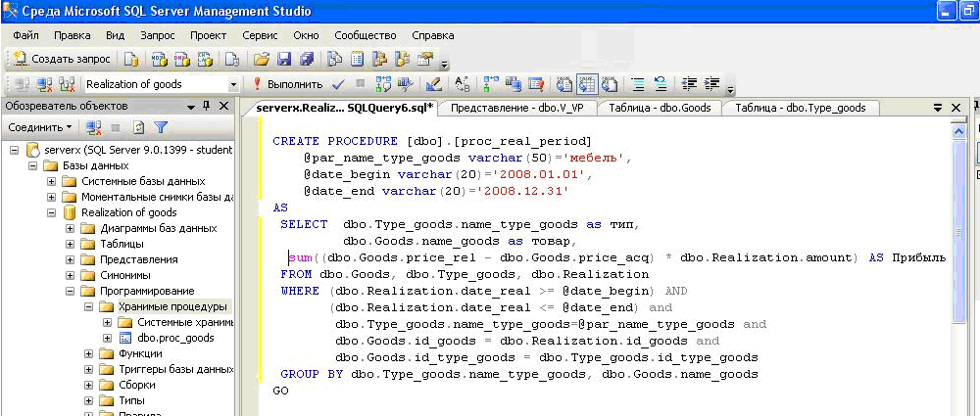Increase the line indent

(x=711, y=84)
